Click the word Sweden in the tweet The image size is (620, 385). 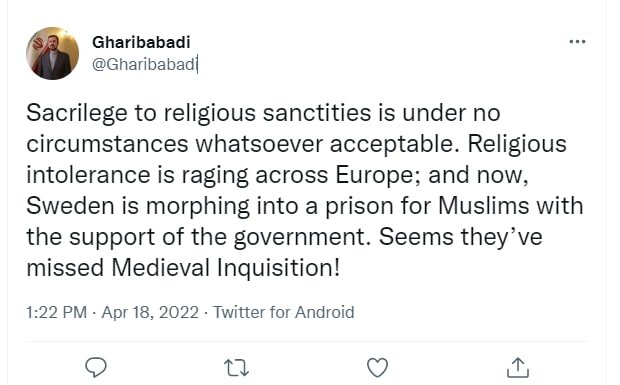(x=70, y=206)
